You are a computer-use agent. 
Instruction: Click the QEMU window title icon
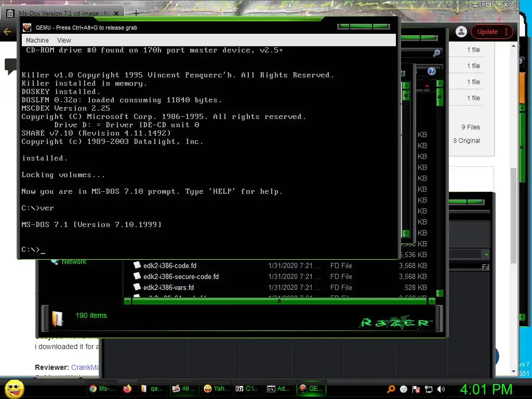click(27, 28)
